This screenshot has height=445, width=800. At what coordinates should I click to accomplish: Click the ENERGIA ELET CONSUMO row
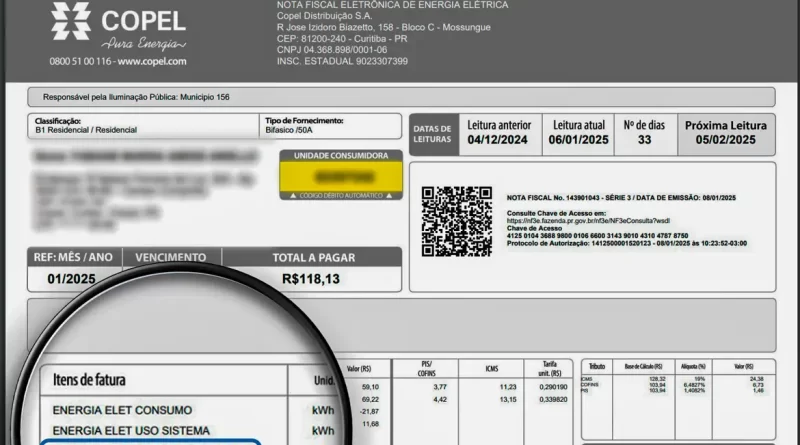coord(122,410)
